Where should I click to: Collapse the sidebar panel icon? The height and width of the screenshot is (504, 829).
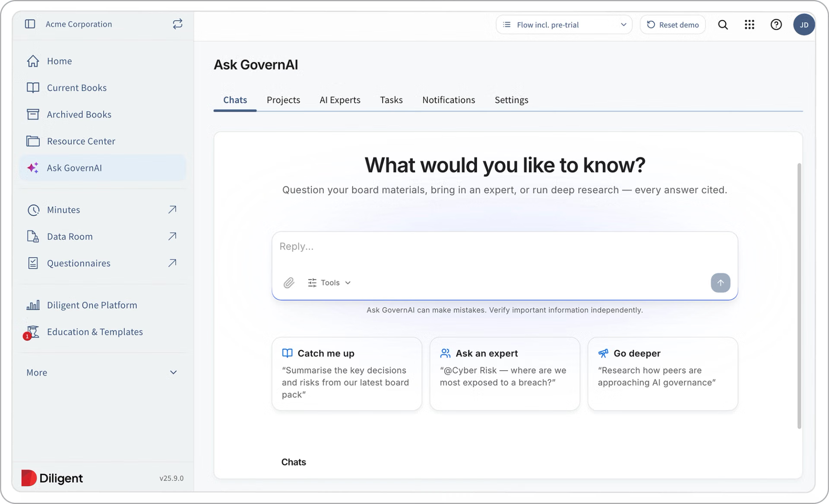[30, 24]
